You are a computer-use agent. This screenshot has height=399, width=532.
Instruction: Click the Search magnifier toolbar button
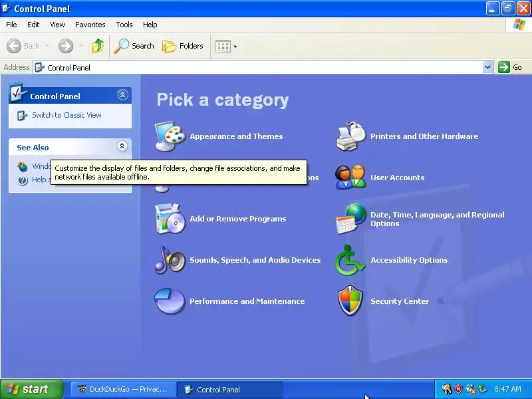click(x=134, y=46)
